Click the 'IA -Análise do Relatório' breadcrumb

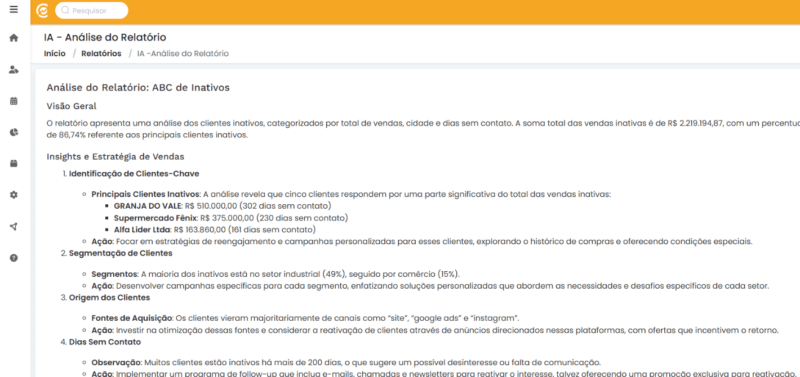click(x=183, y=53)
